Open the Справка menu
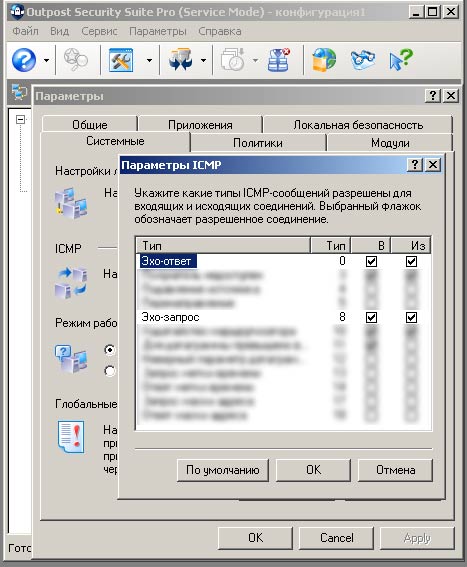The width and height of the screenshot is (467, 567). [x=220, y=31]
